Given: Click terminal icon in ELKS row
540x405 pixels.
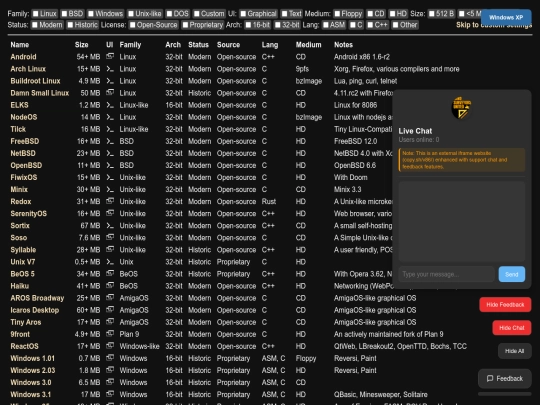Looking at the screenshot, I should (x=110, y=105).
